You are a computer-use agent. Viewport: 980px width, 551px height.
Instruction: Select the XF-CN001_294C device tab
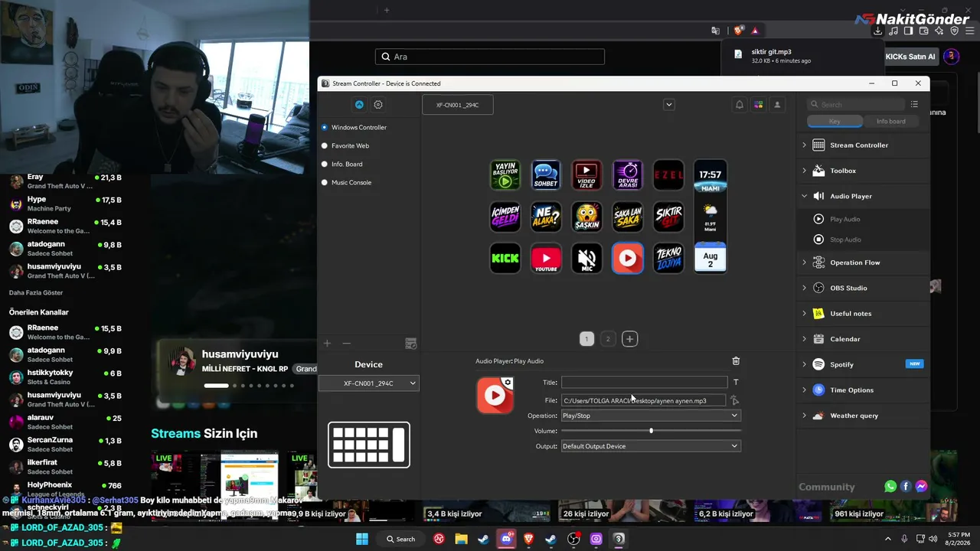pos(458,105)
